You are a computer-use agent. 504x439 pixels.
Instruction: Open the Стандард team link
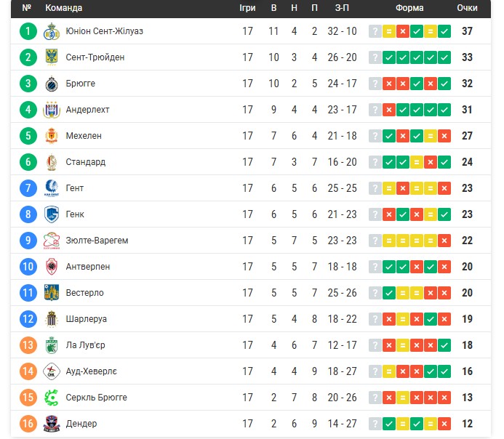point(85,162)
